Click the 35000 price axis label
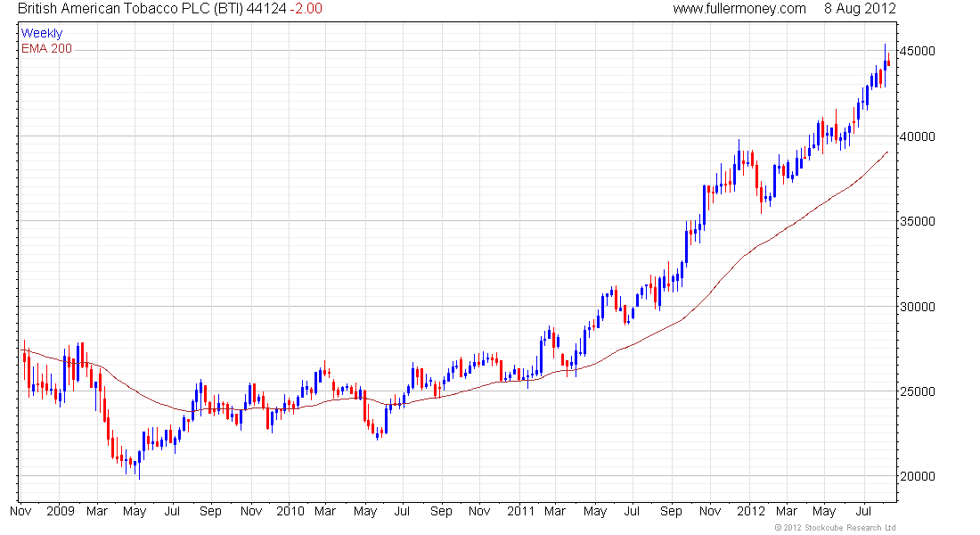The width and height of the screenshot is (980, 535). (x=918, y=221)
